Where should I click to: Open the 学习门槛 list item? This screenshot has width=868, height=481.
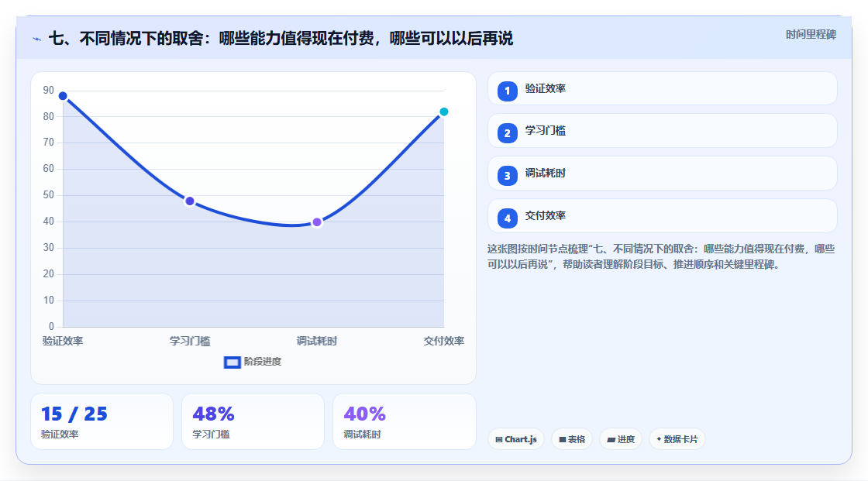662,131
